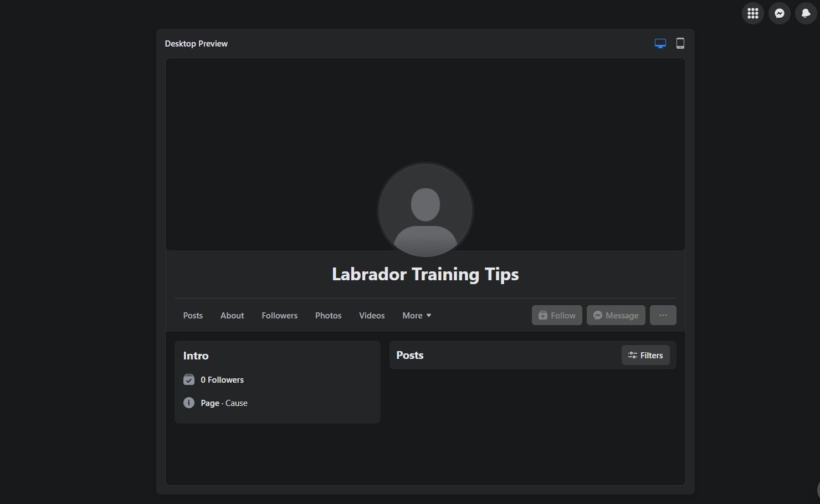Open the Facebook apps menu grid icon
820x504 pixels.
(752, 13)
